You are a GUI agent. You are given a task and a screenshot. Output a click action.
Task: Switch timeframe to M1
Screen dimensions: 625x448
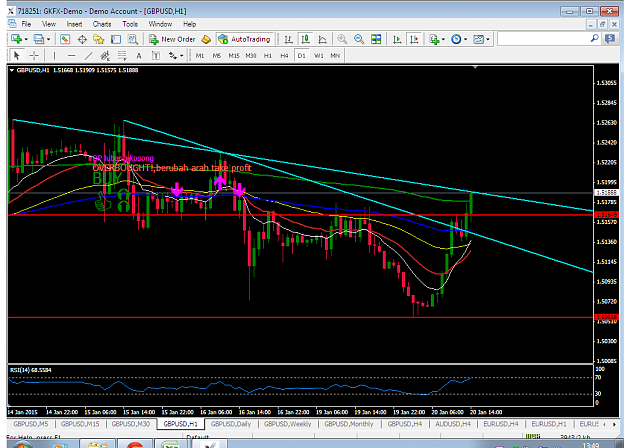[200, 56]
